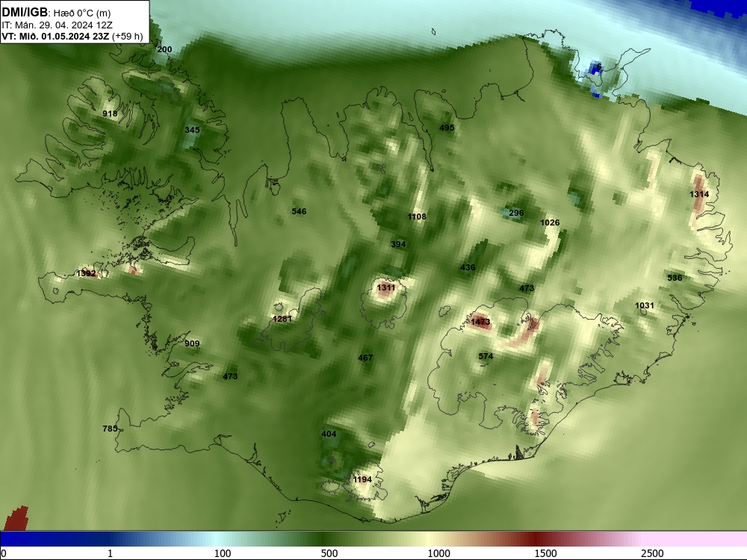The height and width of the screenshot is (560, 747).
Task: Click the map value 200
Action: point(164,49)
